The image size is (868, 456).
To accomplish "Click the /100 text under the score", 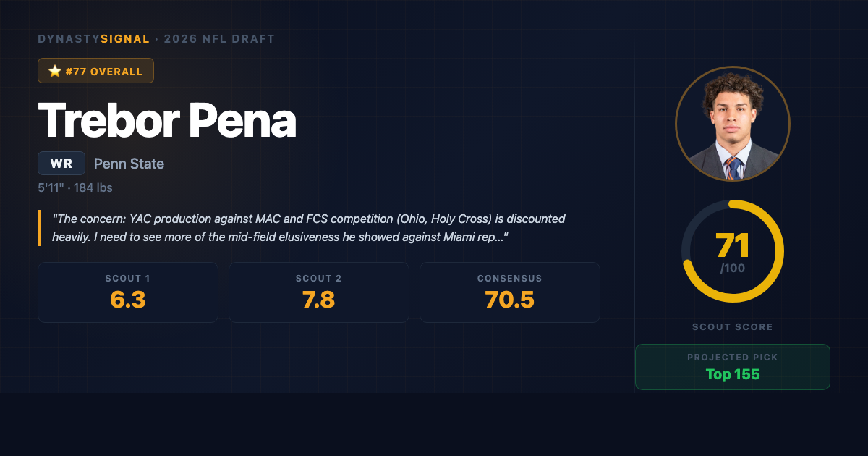I will click(x=733, y=269).
